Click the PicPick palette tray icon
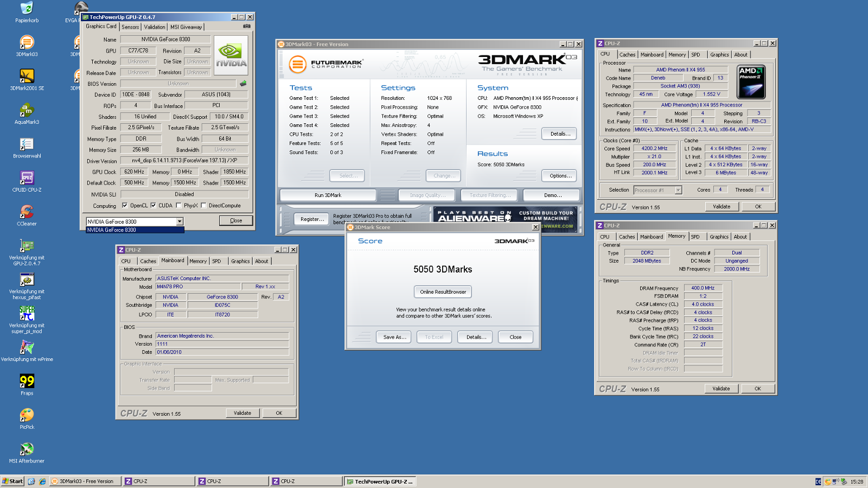 [827, 481]
